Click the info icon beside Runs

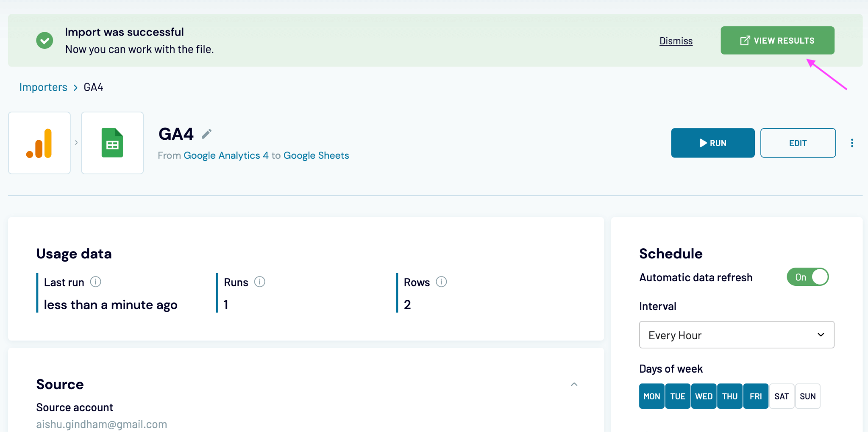point(260,282)
